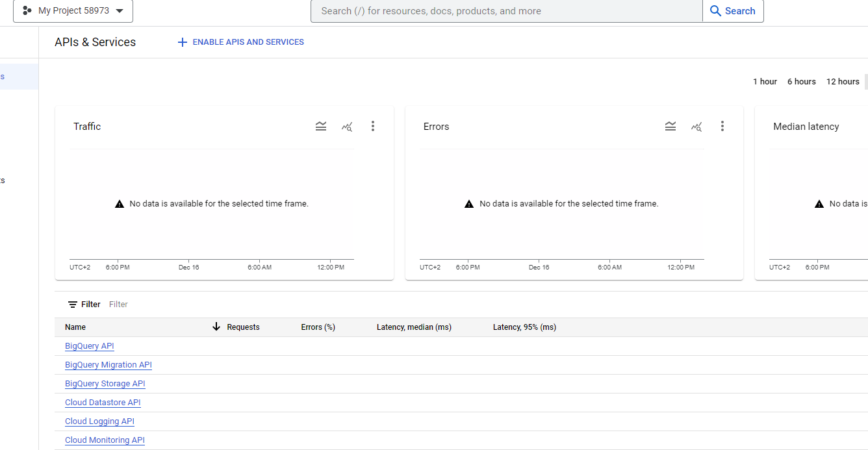Viewport: 868px width, 450px height.
Task: Sort by the Requests column header
Action: [243, 327]
